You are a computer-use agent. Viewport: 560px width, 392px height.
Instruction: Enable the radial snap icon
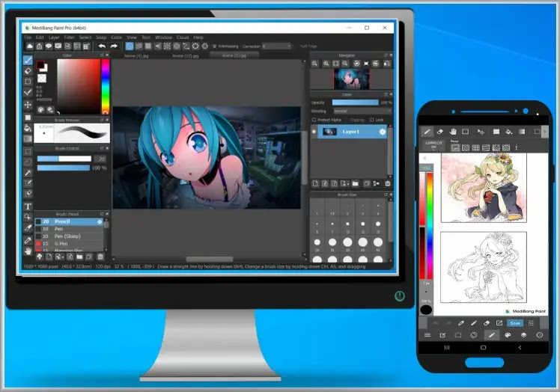[x=167, y=46]
